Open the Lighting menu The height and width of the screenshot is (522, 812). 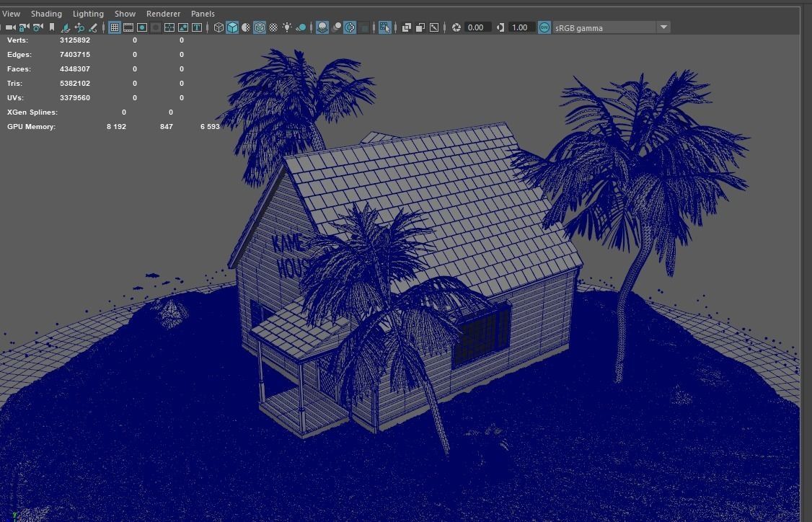pos(88,14)
